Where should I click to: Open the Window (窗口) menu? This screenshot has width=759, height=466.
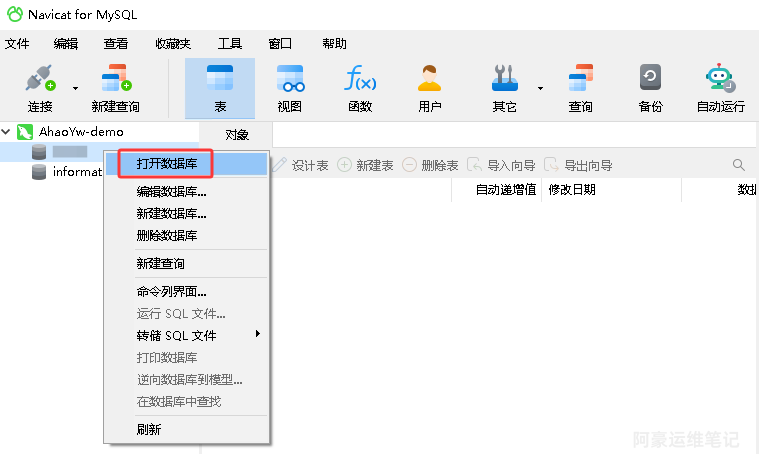click(280, 44)
